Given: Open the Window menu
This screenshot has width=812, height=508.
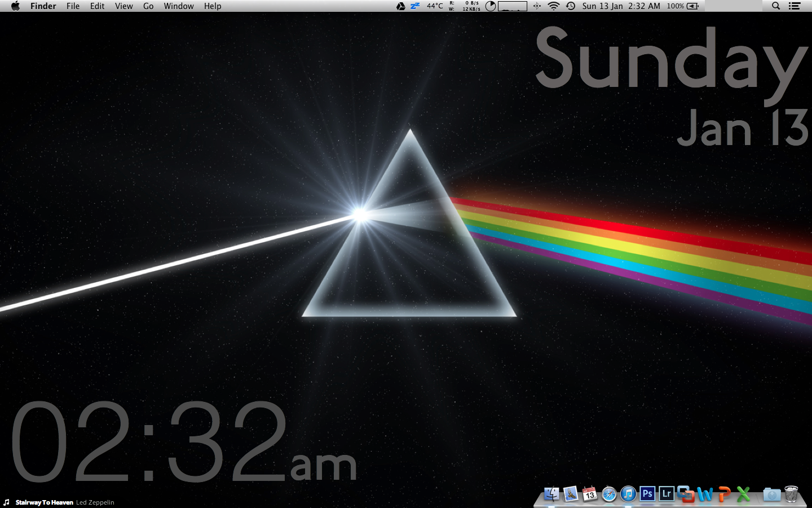Looking at the screenshot, I should pyautogui.click(x=179, y=6).
